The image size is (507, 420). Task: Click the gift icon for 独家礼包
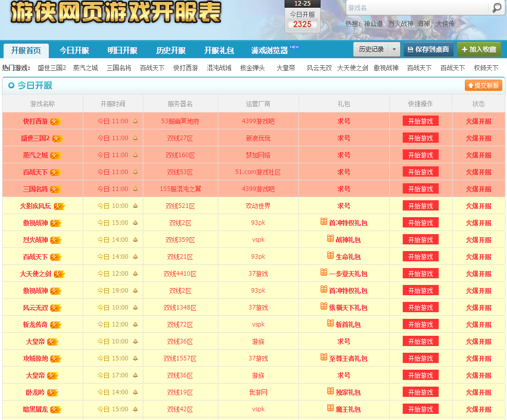[330, 391]
